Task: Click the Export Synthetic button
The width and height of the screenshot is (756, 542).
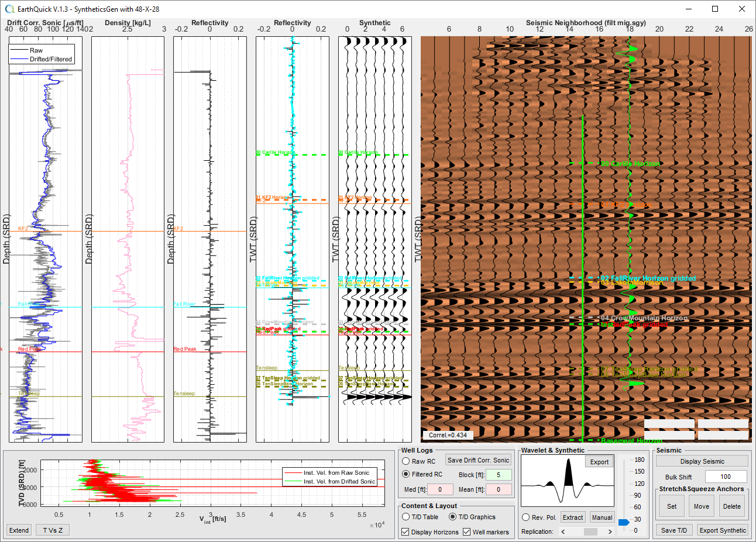Action: click(x=723, y=530)
